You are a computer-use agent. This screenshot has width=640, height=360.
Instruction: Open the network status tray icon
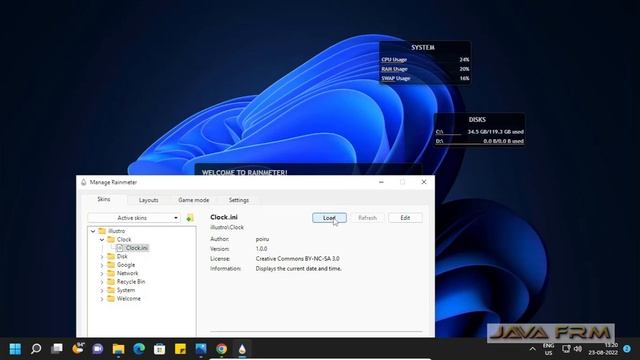566,349
